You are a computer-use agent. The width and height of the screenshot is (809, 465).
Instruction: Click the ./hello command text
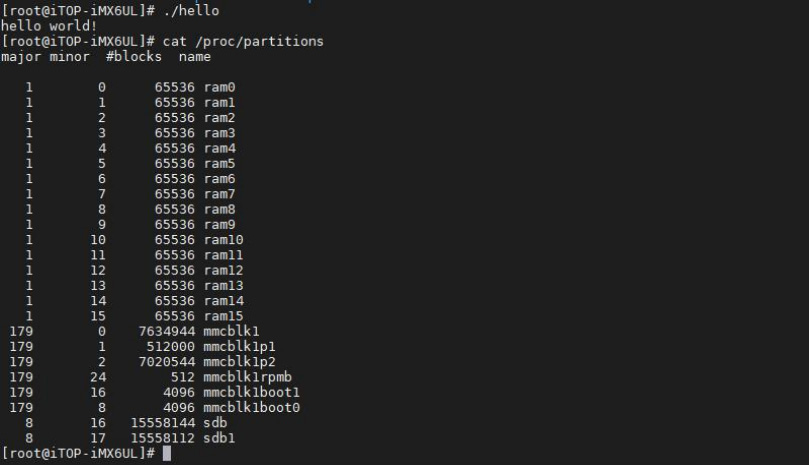191,11
